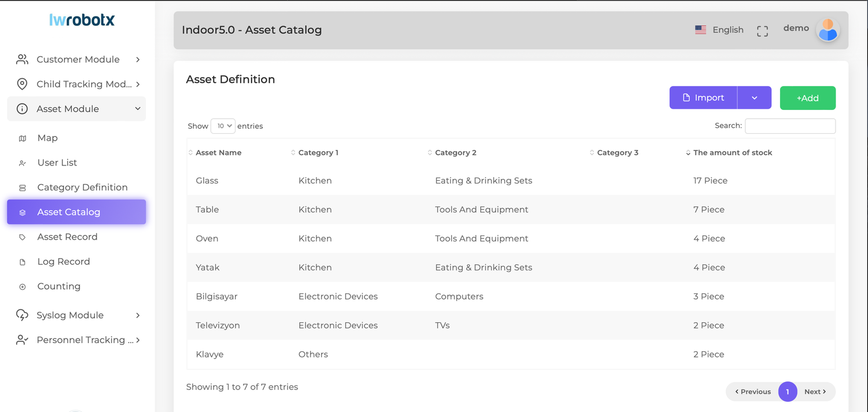This screenshot has width=868, height=412.
Task: Select the Asset Catalog menu item
Action: (76, 212)
